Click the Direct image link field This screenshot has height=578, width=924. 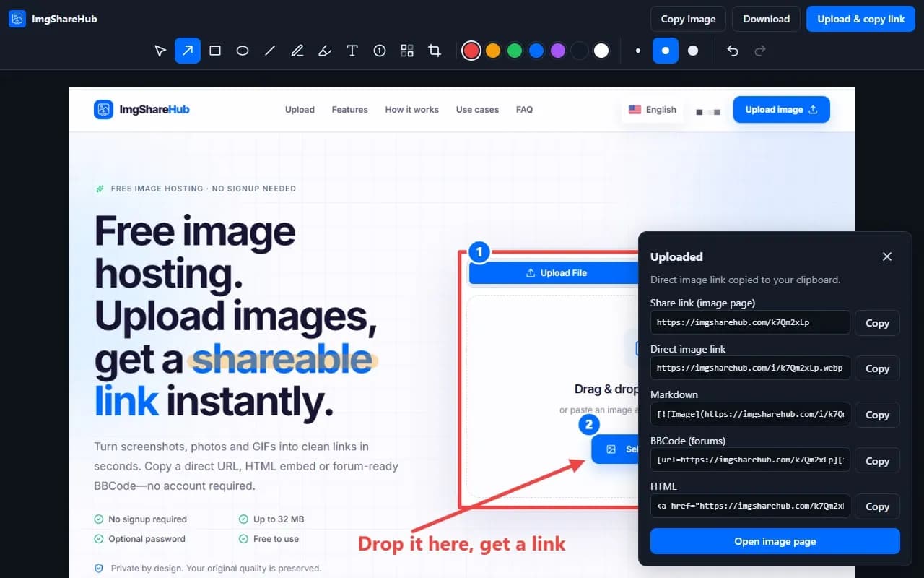[x=750, y=368]
